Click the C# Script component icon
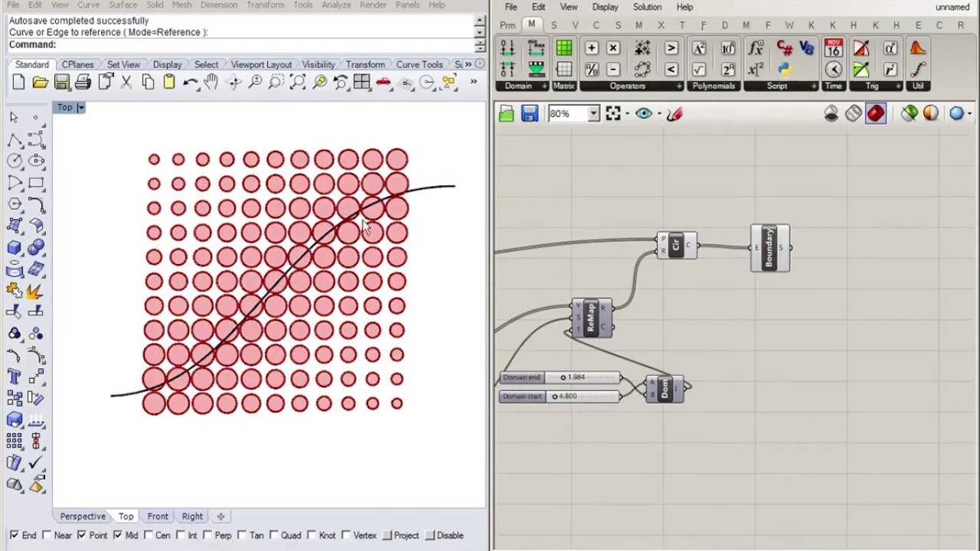The image size is (980, 551). [785, 49]
